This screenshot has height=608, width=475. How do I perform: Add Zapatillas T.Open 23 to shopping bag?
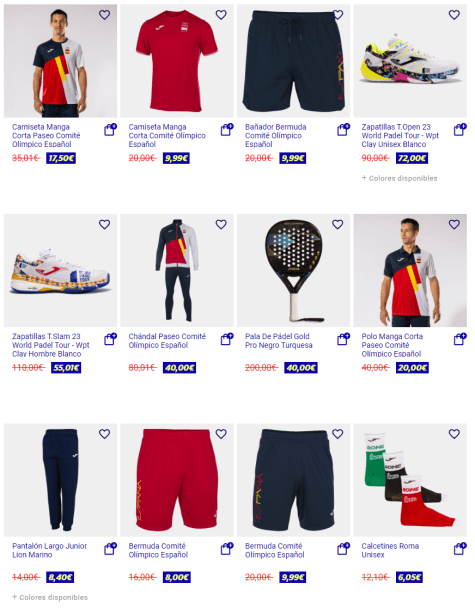point(460,130)
